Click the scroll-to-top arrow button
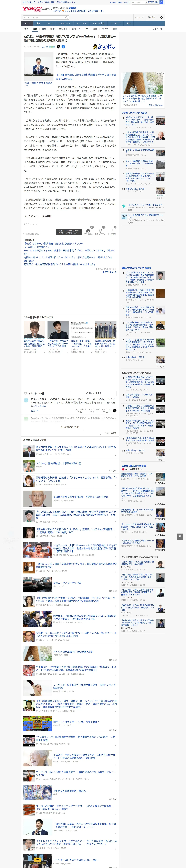 180,536
